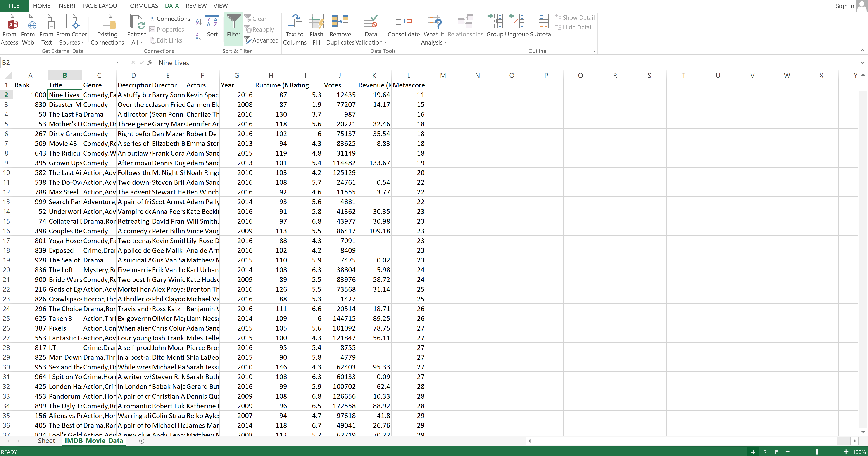This screenshot has height=456, width=868.
Task: Open Advanced filter options
Action: [262, 40]
